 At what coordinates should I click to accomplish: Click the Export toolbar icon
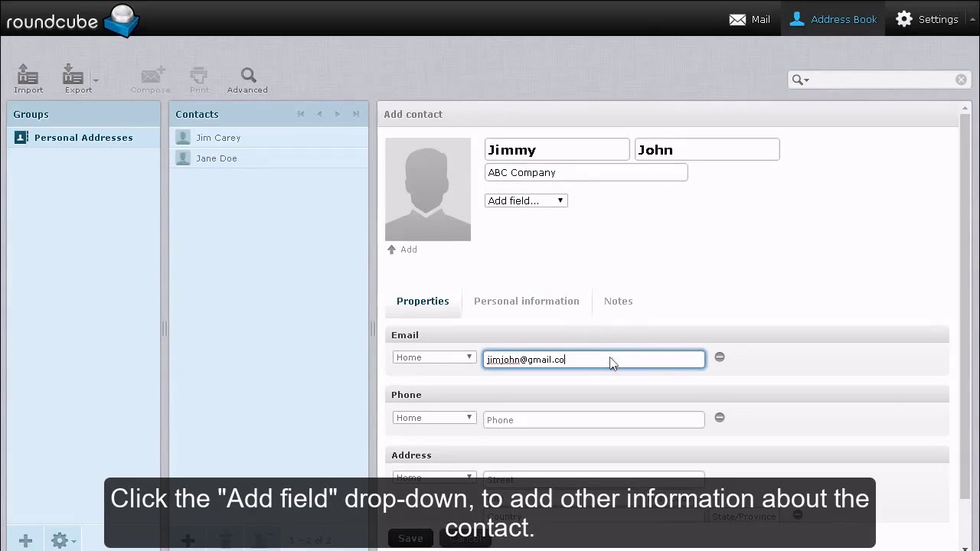coord(77,79)
